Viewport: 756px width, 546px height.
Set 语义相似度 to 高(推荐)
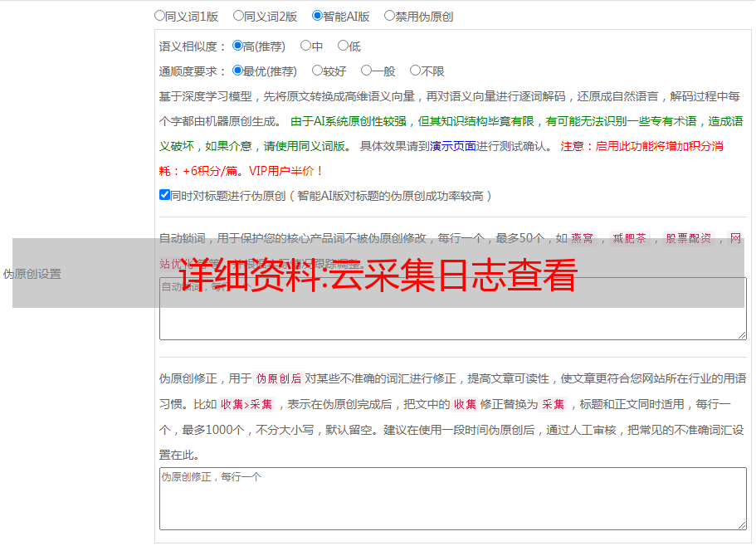pyautogui.click(x=237, y=46)
